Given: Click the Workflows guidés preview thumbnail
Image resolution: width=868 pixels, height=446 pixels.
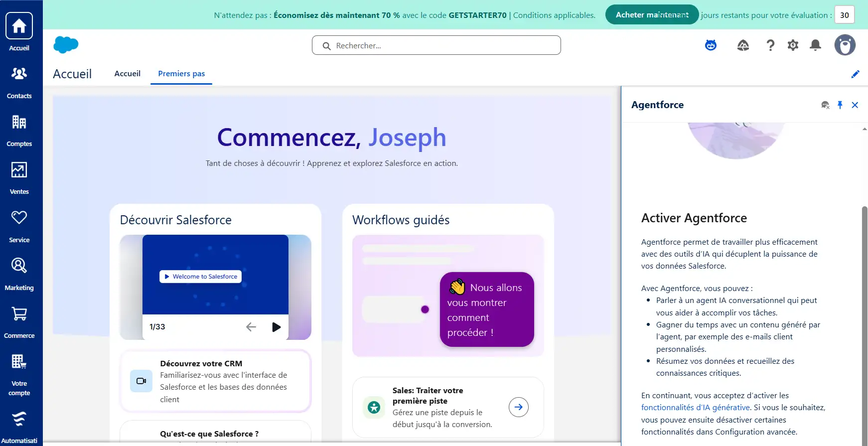Looking at the screenshot, I should 448,296.
